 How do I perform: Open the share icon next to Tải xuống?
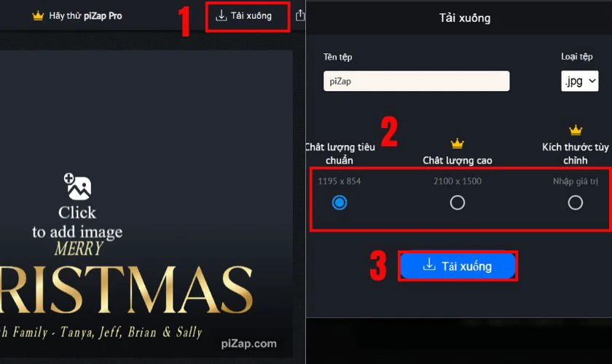tap(299, 15)
